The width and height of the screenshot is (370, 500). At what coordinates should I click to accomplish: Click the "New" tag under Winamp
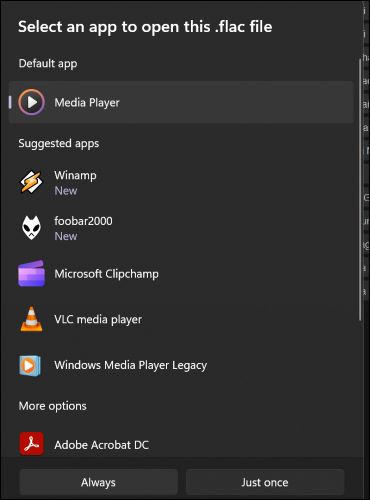point(66,191)
